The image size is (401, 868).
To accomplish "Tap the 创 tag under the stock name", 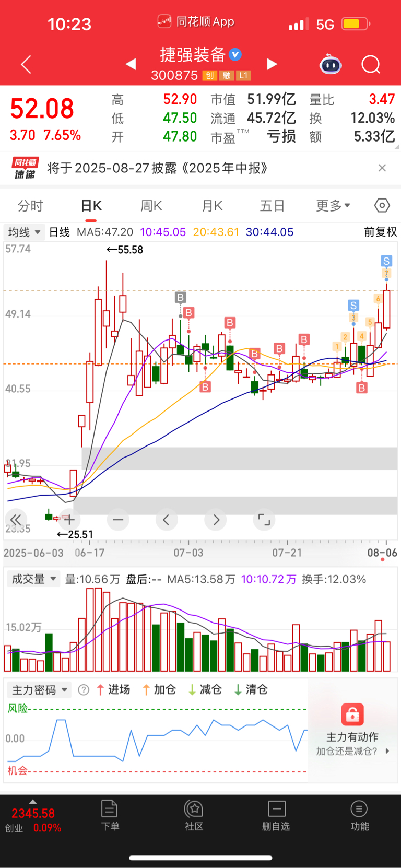I will coord(209,75).
